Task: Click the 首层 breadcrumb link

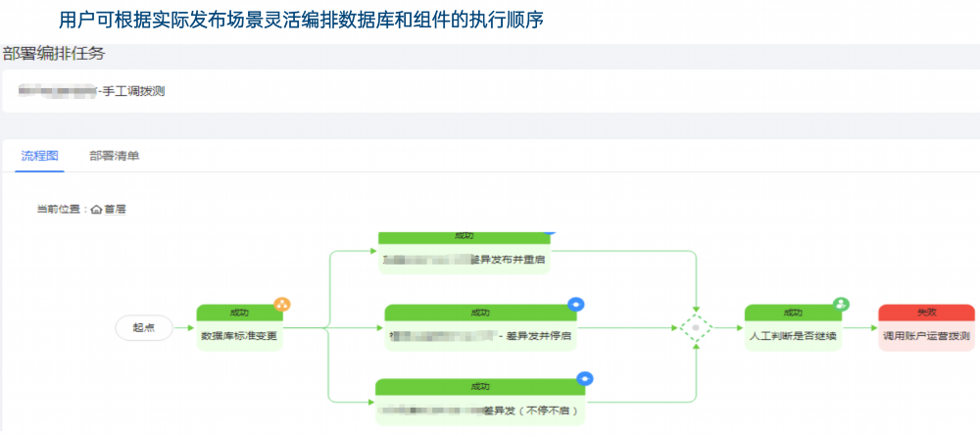Action: coord(115,210)
